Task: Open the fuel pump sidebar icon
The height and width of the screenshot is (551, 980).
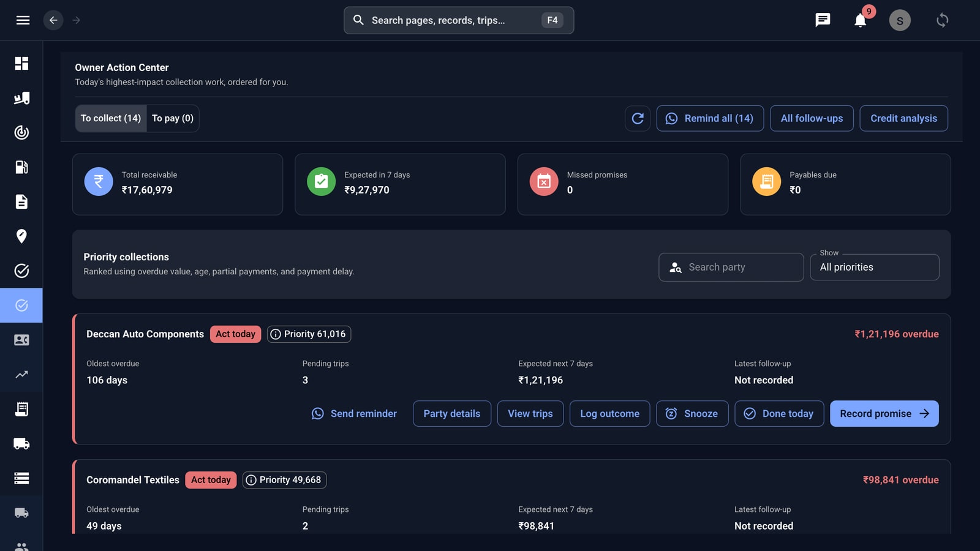Action: [21, 167]
